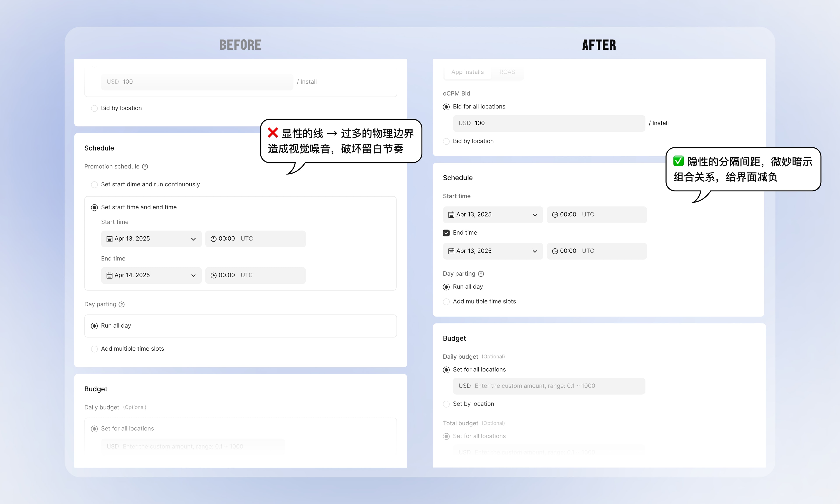Open AFTER Start time date dropdown
The height and width of the screenshot is (504, 840).
[x=493, y=215]
